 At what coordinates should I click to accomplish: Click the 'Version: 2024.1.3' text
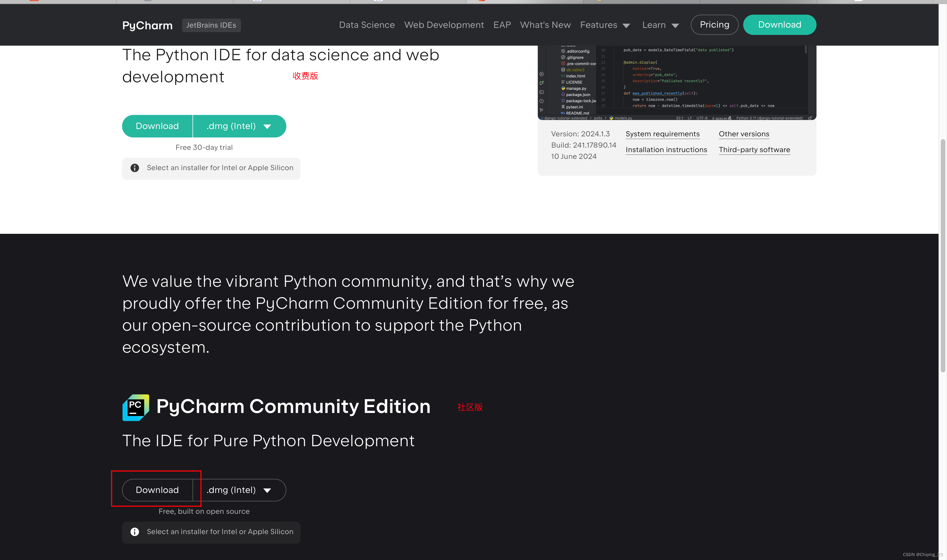point(580,134)
